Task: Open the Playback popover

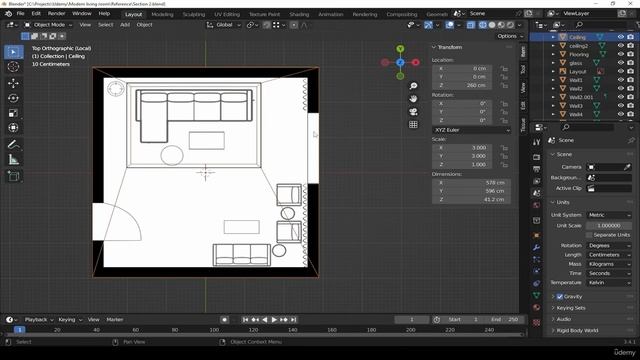Action: pos(39,320)
